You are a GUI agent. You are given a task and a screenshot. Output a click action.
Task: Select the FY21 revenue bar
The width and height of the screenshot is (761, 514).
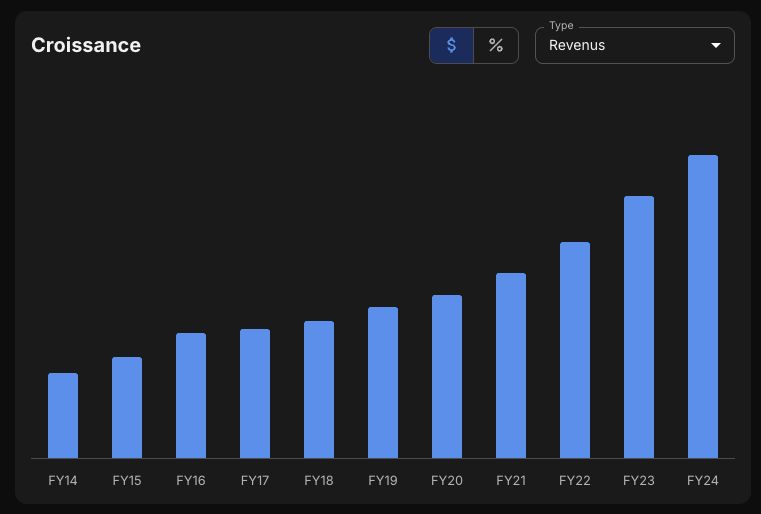(511, 365)
